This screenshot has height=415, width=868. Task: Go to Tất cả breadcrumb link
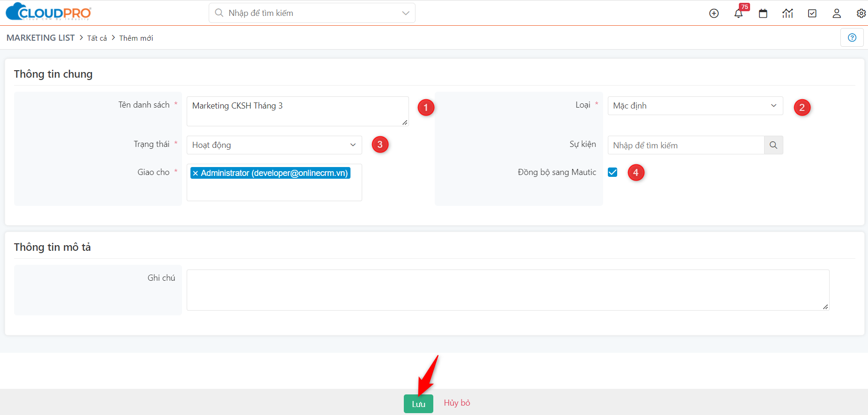[x=97, y=38]
